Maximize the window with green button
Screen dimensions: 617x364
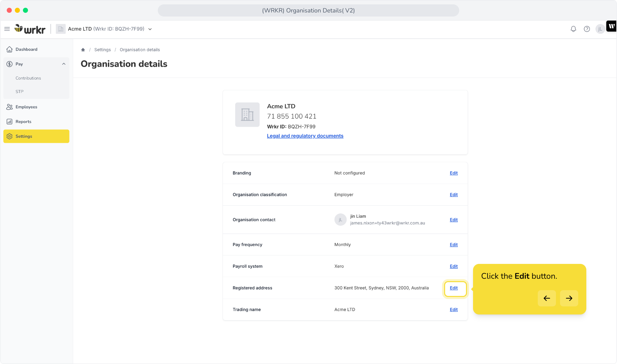(x=25, y=10)
